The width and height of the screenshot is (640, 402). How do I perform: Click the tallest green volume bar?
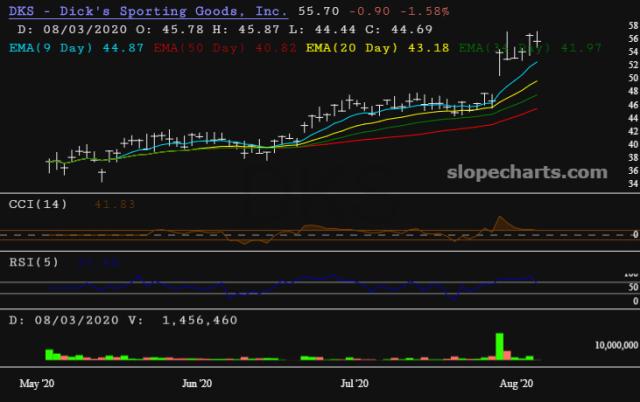pos(498,345)
